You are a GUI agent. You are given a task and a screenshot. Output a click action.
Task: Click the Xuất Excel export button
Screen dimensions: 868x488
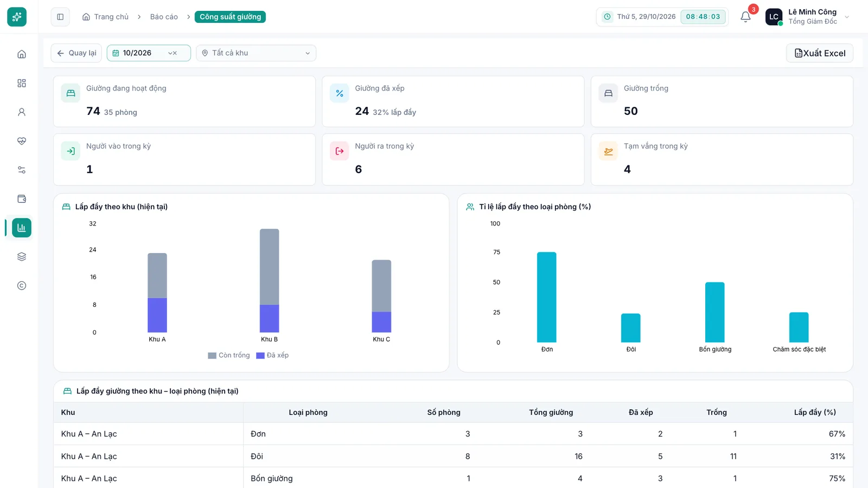click(820, 53)
